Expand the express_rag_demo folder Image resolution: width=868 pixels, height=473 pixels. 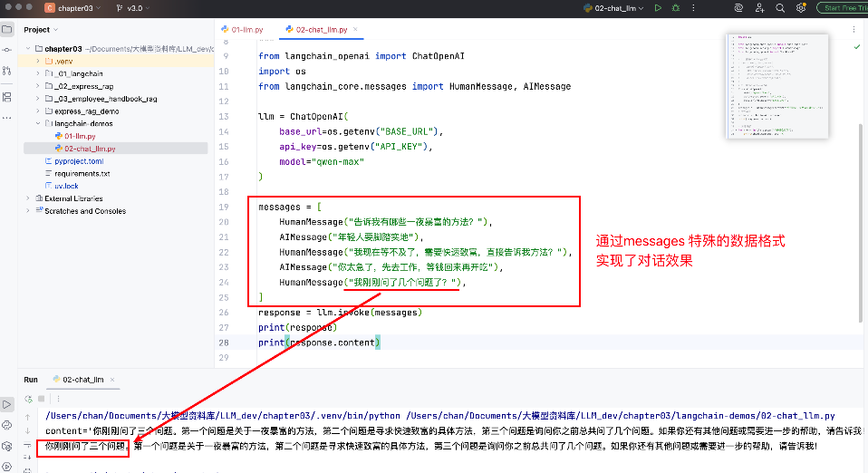(38, 111)
